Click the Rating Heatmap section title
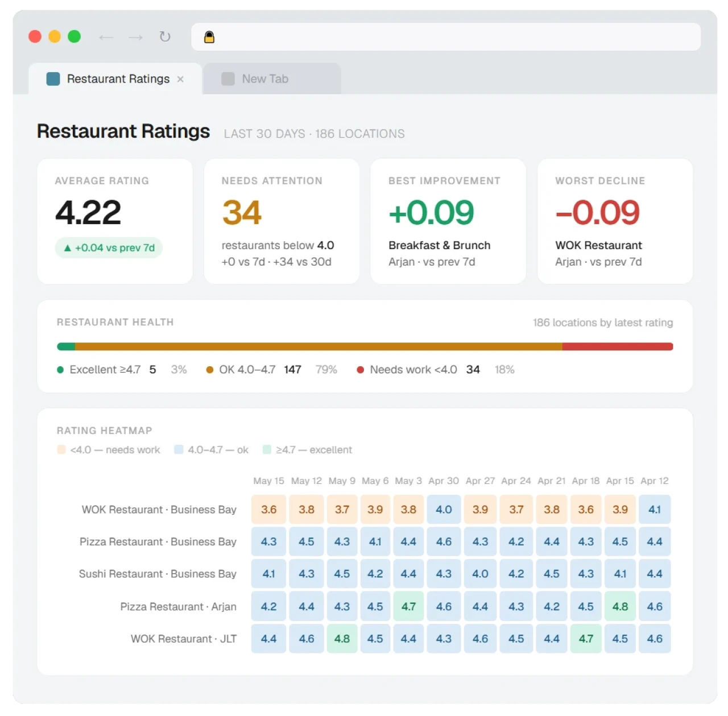This screenshot has height=716, width=728. tap(104, 431)
